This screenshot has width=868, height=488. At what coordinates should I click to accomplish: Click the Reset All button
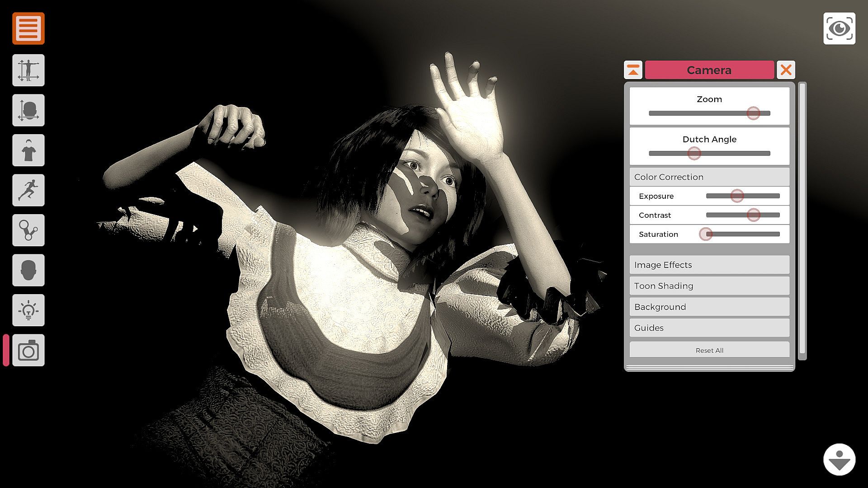709,350
